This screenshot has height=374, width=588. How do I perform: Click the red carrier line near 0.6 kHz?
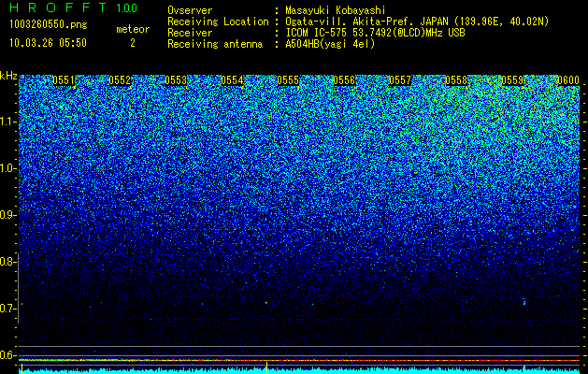click(x=299, y=361)
